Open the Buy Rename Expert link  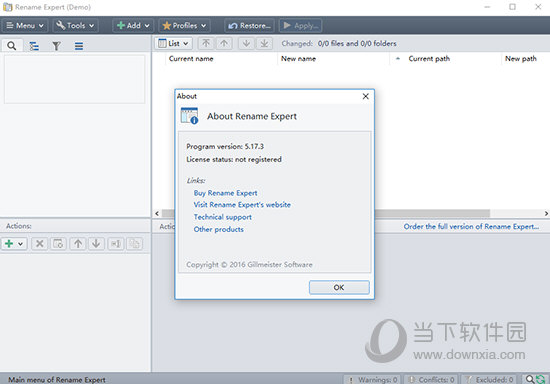[226, 193]
